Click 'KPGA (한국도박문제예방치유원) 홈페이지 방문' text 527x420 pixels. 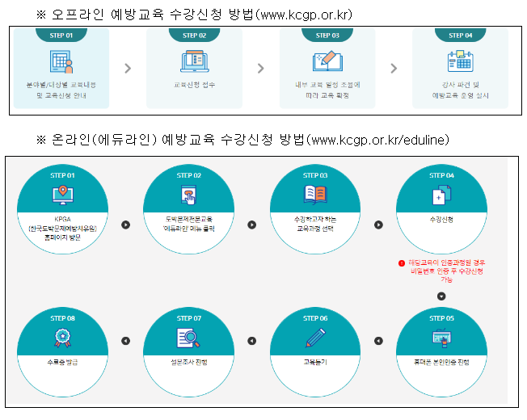point(62,229)
